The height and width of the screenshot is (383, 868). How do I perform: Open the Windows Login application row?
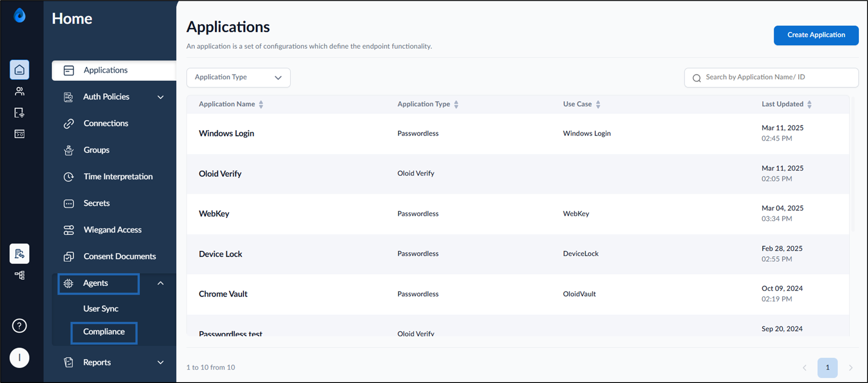pos(518,134)
